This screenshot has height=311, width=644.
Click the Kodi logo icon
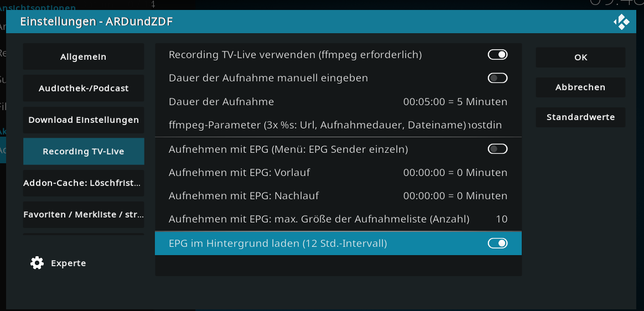(621, 22)
